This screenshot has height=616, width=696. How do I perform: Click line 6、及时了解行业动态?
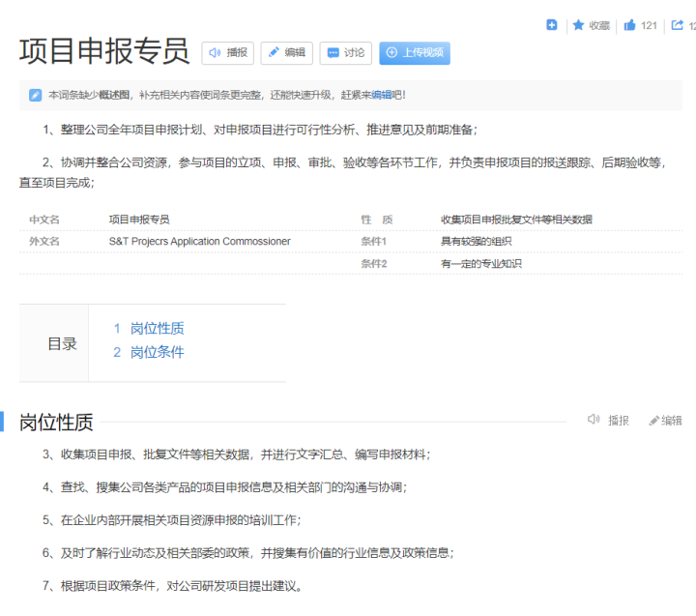tap(248, 553)
